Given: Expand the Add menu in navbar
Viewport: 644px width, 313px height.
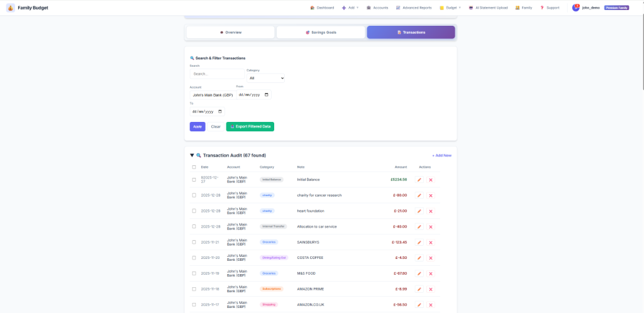Looking at the screenshot, I should [x=350, y=8].
